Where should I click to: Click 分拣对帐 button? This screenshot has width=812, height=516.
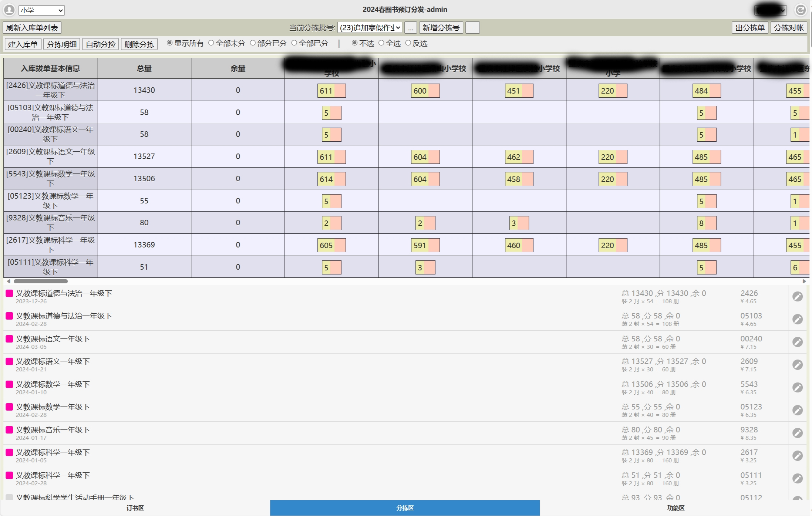(789, 28)
